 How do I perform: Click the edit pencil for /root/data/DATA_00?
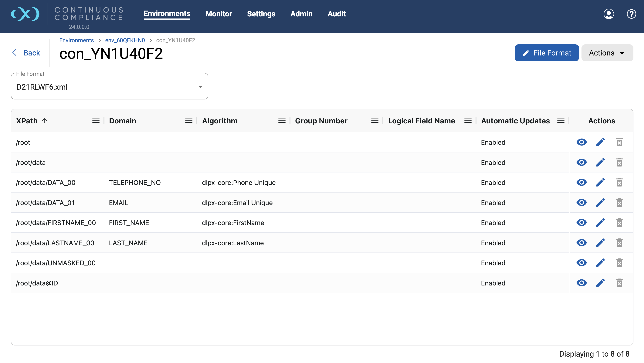pyautogui.click(x=600, y=183)
